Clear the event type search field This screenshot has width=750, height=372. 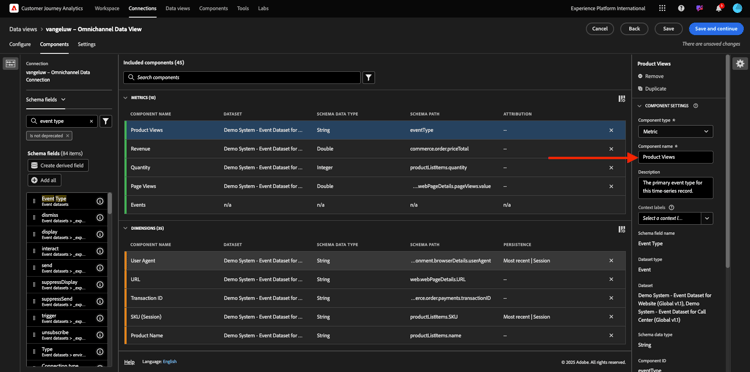[91, 121]
